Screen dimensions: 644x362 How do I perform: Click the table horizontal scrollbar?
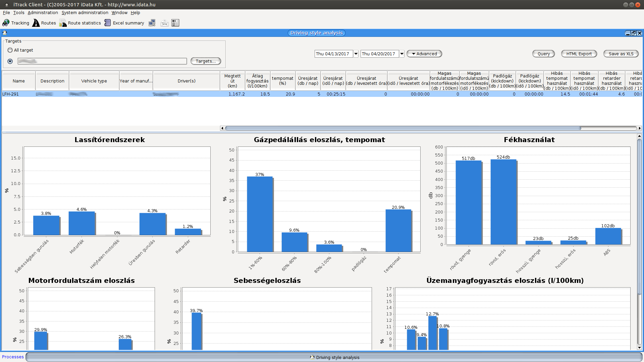[402, 128]
